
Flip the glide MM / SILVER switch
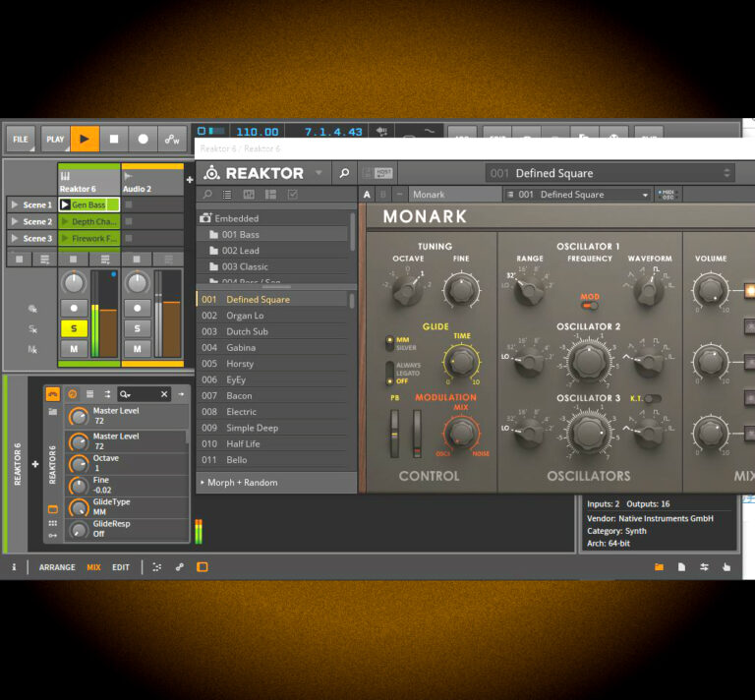389,343
